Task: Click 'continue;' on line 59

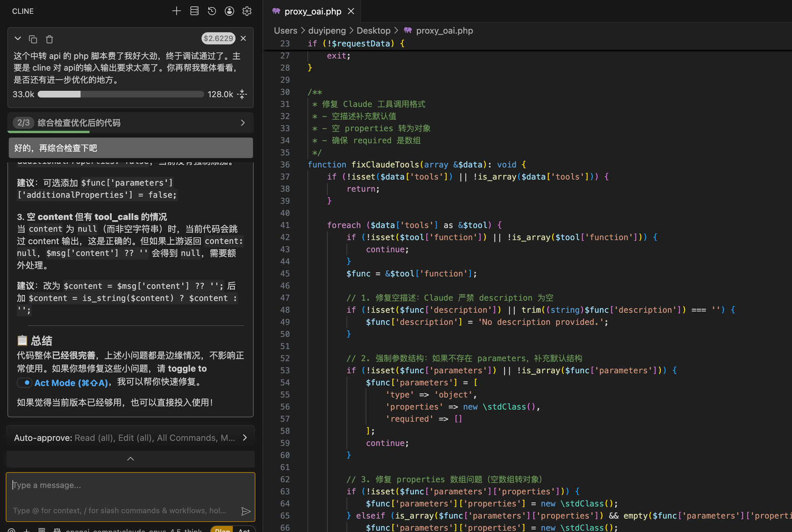Action: pos(387,443)
